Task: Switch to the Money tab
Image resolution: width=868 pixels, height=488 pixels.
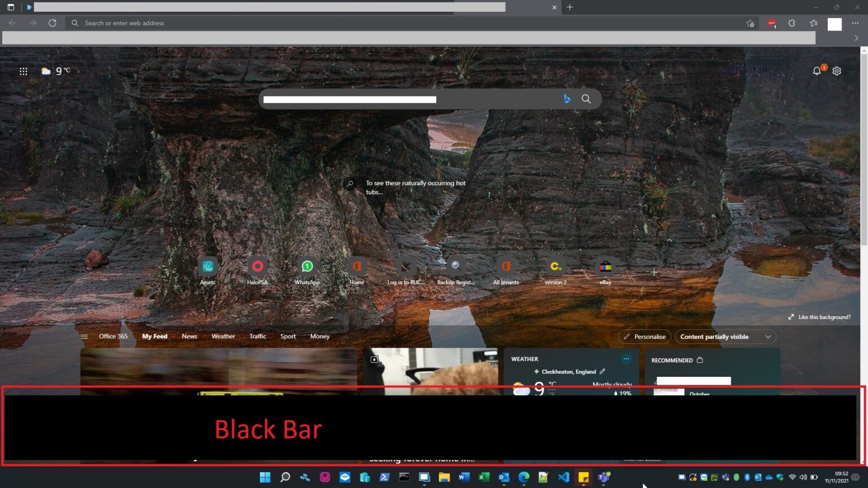Action: pos(320,336)
